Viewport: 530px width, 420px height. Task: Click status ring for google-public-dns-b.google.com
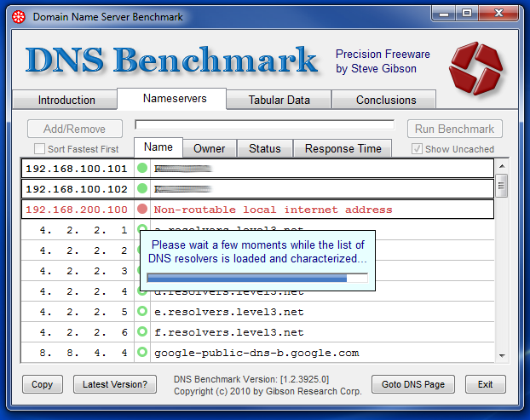click(x=142, y=352)
